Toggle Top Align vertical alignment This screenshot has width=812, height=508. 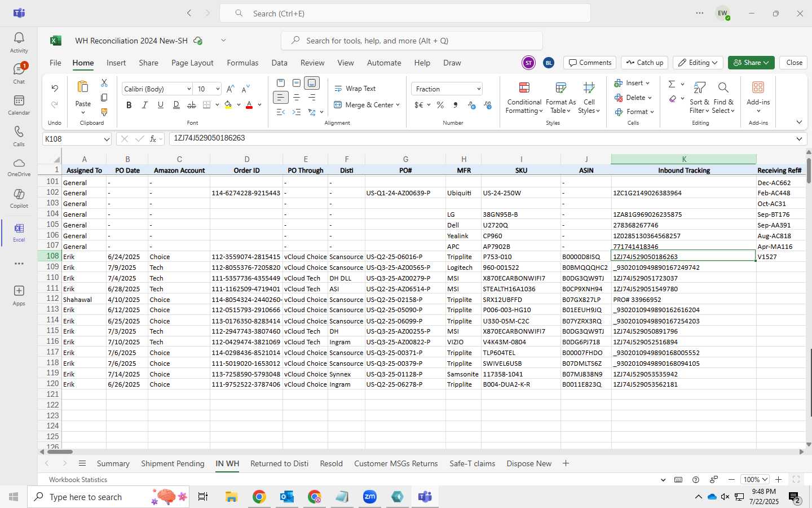[281, 83]
